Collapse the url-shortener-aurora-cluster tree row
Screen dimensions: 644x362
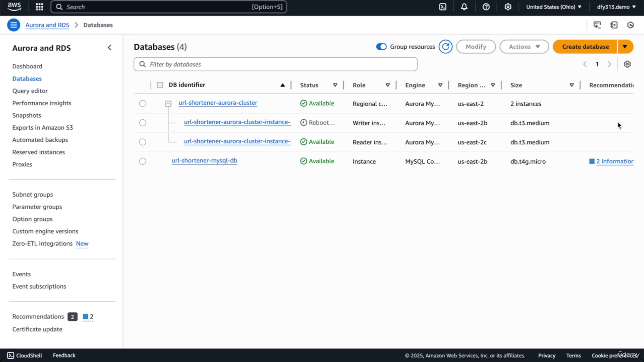coord(168,104)
